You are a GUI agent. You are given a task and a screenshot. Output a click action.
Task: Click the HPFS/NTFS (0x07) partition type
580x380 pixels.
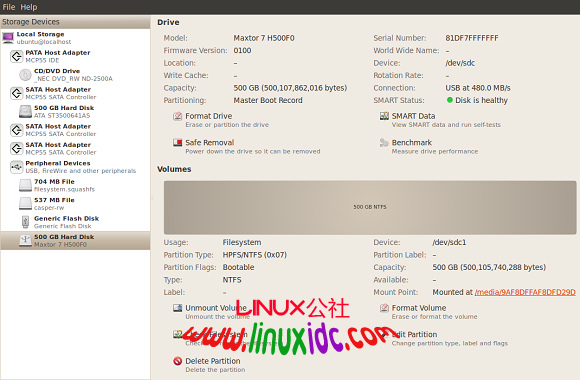click(254, 255)
